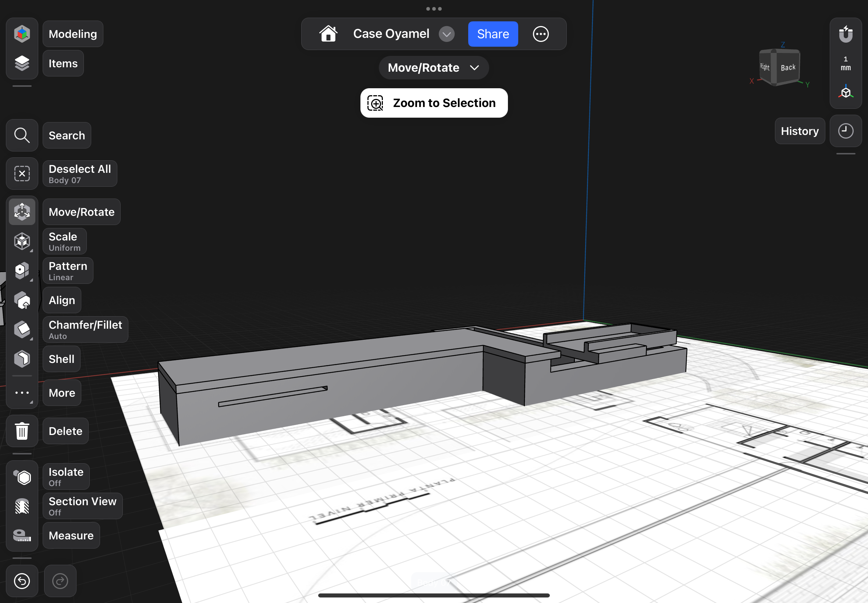Viewport: 868px width, 603px height.
Task: Select the Align tool icon
Action: [x=22, y=300]
